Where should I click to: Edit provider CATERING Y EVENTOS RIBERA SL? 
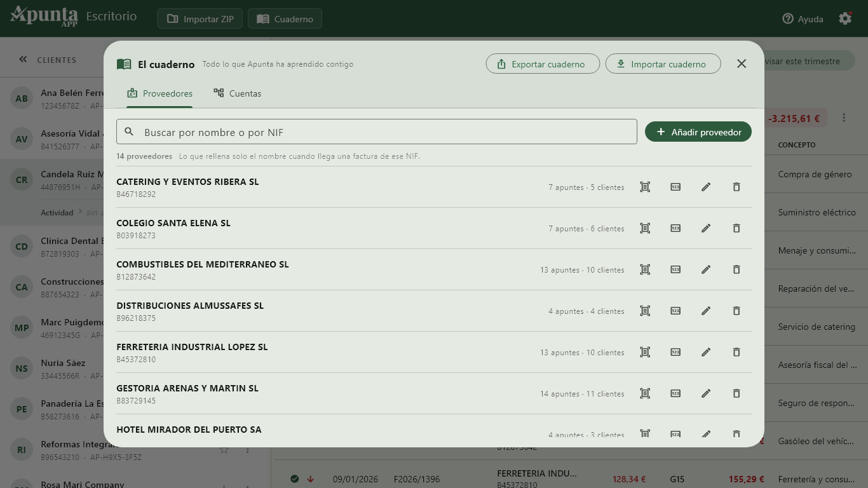[706, 187]
